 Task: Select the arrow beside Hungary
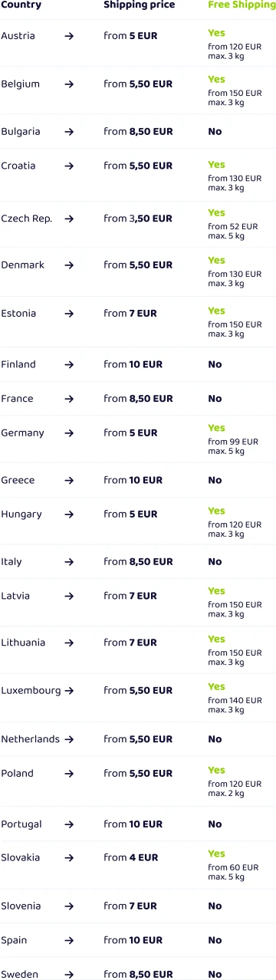[69, 515]
